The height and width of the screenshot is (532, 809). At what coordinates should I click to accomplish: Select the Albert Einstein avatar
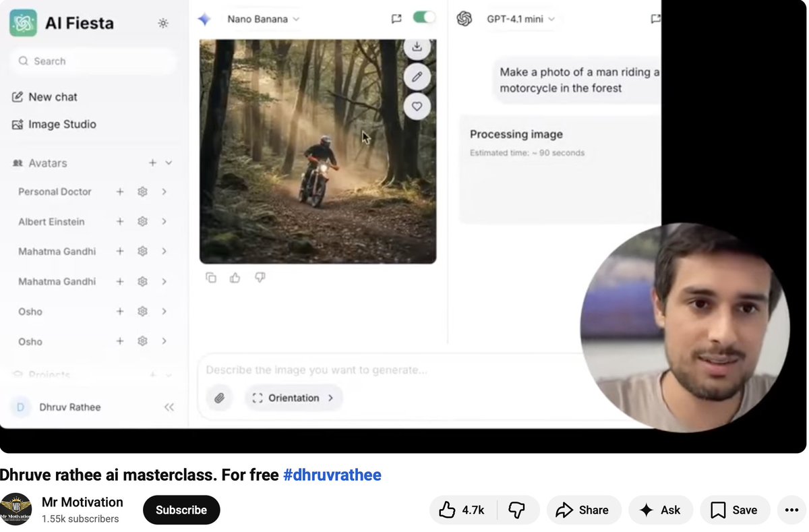(51, 222)
